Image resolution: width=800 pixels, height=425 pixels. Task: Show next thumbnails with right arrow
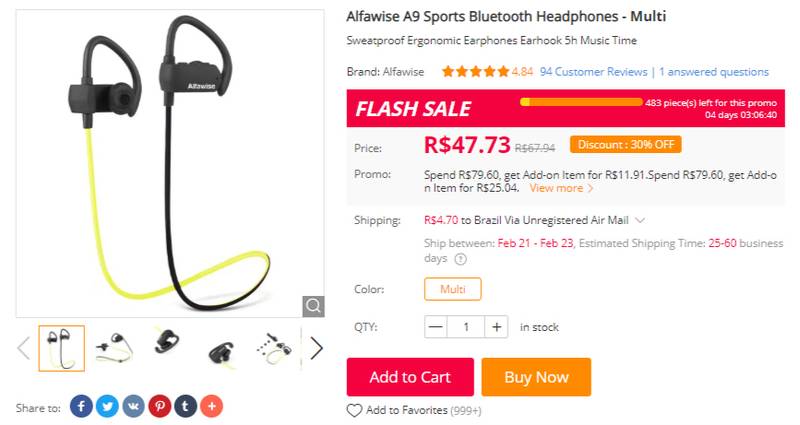click(316, 348)
